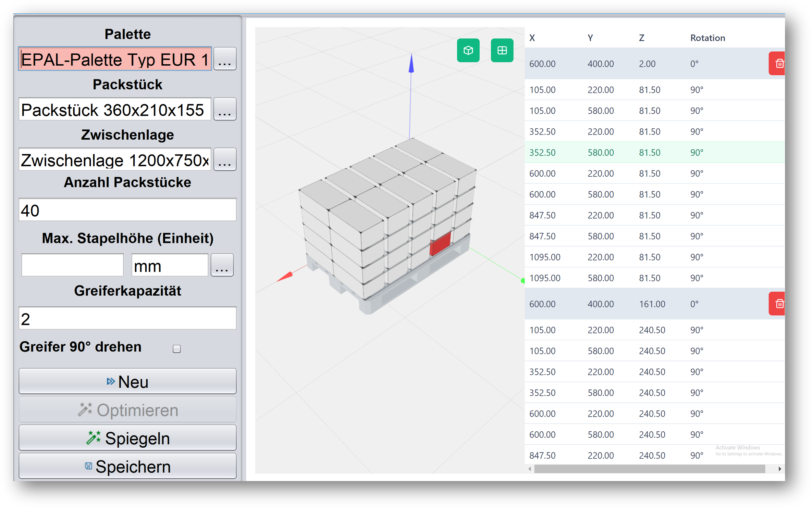The width and height of the screenshot is (812, 508).
Task: Click the Y column header
Action: [590, 38]
